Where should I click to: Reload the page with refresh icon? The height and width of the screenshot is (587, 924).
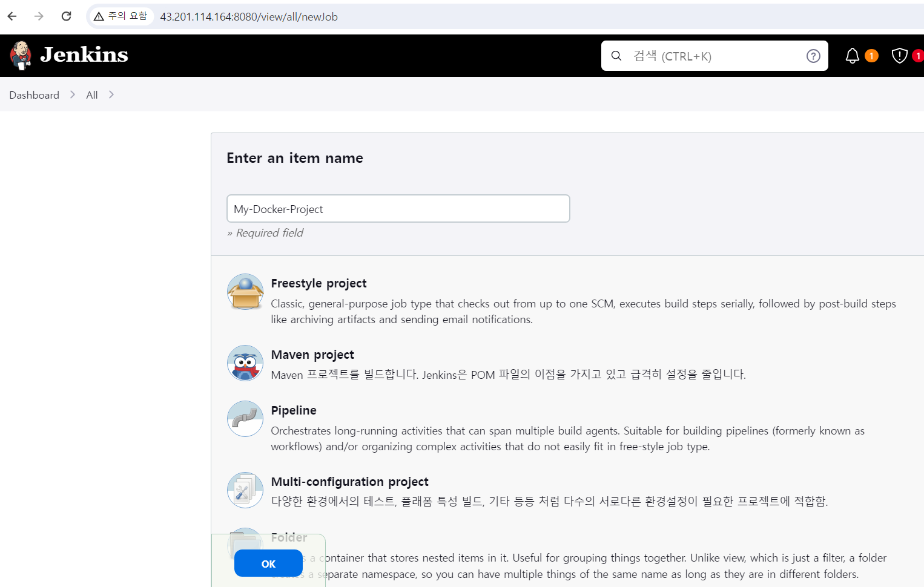[66, 16]
